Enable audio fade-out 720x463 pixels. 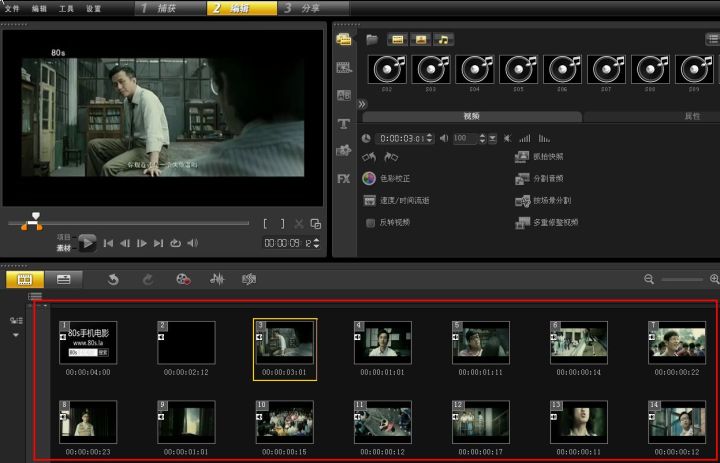(544, 138)
